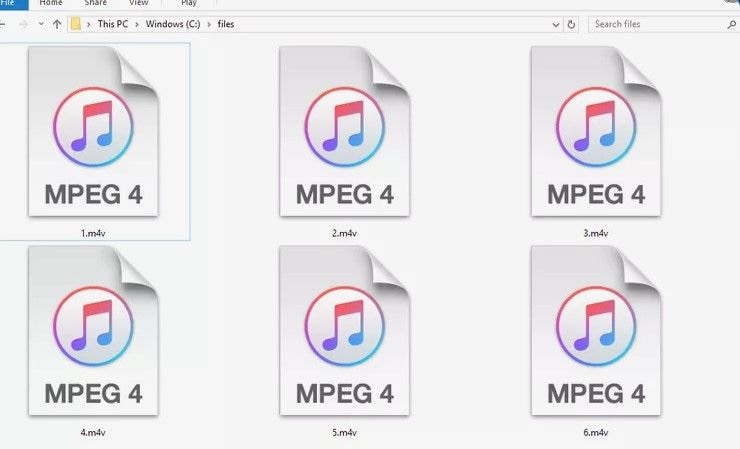Click the files folder in breadcrumb
This screenshot has height=449, width=740.
click(x=226, y=24)
